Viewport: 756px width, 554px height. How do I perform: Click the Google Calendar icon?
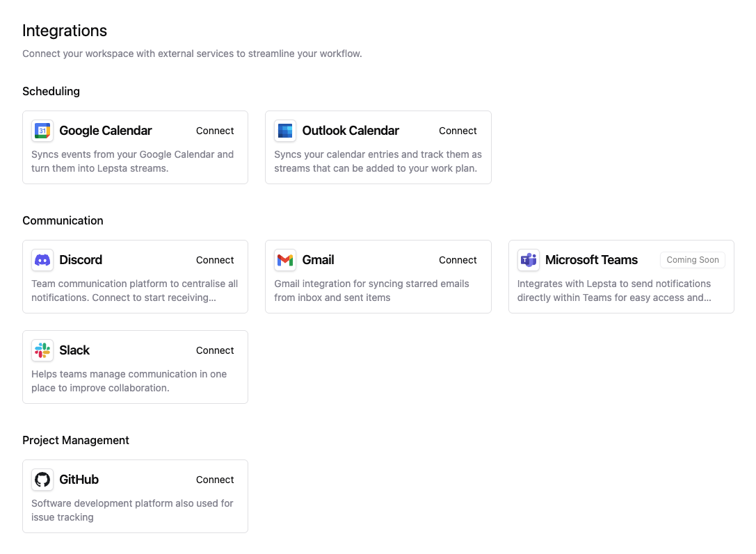[42, 131]
